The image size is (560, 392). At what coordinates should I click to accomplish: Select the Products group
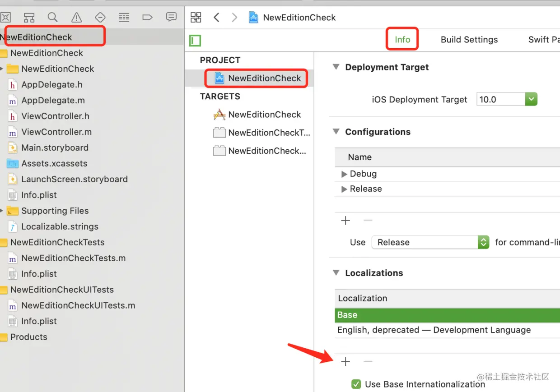28,337
